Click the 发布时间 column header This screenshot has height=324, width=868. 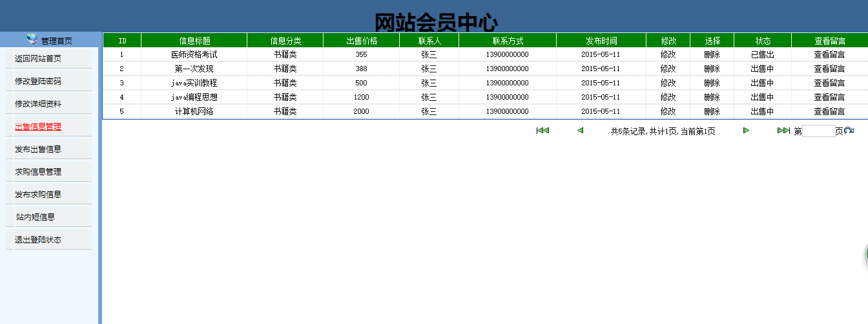601,41
